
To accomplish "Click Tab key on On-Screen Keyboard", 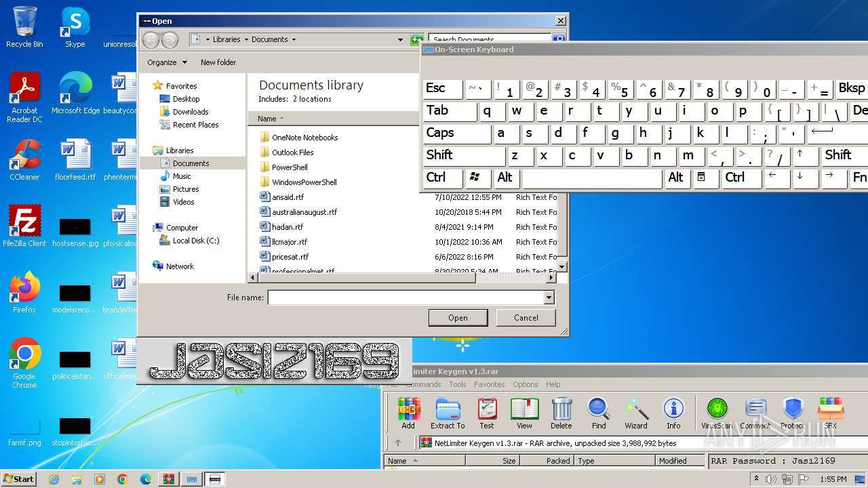I will pyautogui.click(x=450, y=110).
